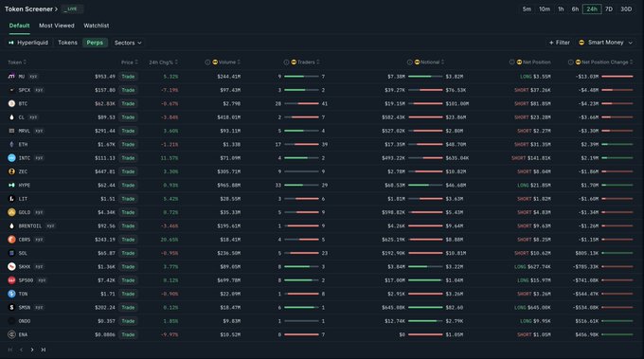Go to the next page arrow
This screenshot has height=359, width=644.
[x=32, y=350]
